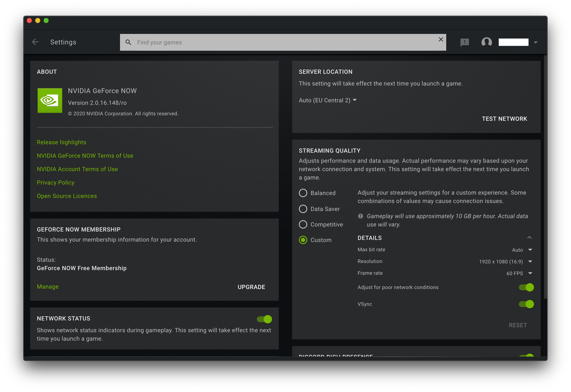Viewport: 571px width, 392px height.
Task: Toggle the Network Status switch
Action: [264, 319]
